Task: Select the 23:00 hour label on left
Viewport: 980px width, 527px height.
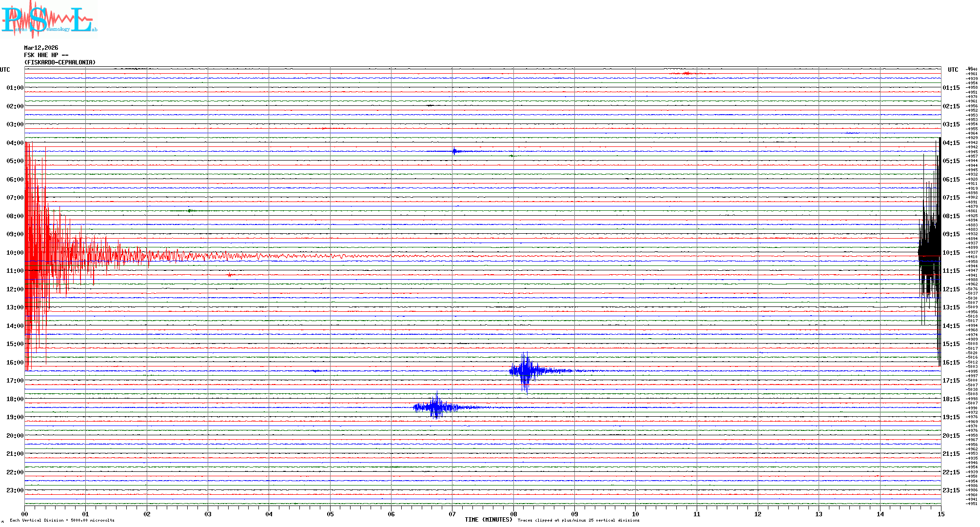Action: (x=15, y=490)
